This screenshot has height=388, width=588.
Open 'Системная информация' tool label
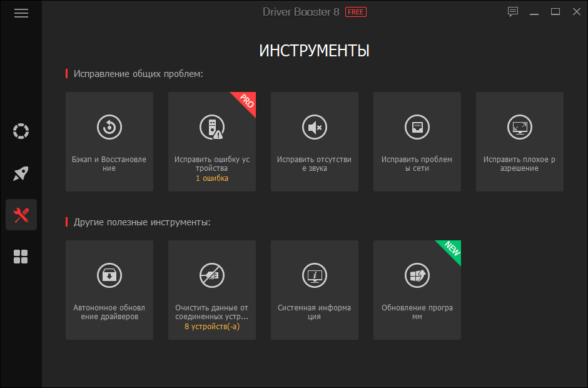(314, 312)
